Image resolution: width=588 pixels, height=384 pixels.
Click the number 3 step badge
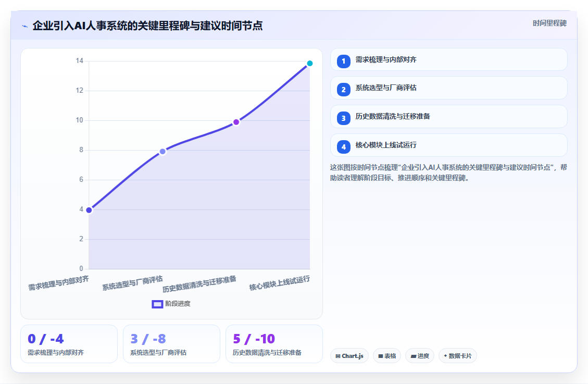pyautogui.click(x=344, y=118)
